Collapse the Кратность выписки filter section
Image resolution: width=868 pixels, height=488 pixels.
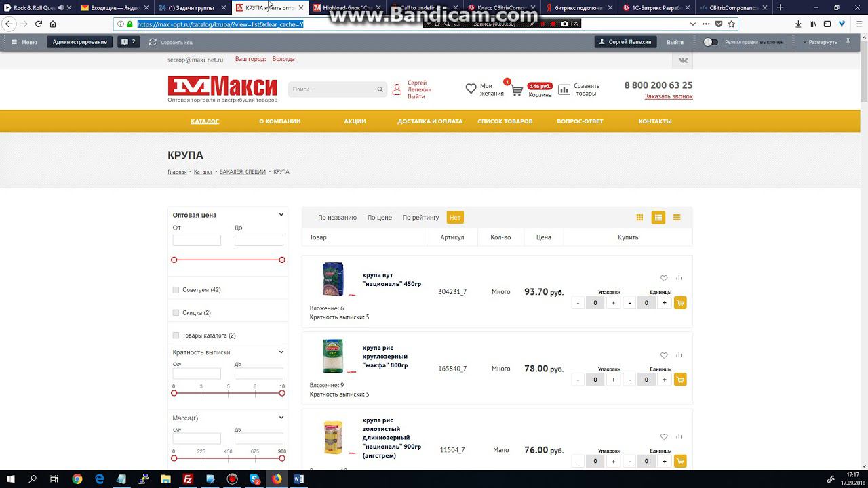(x=281, y=352)
